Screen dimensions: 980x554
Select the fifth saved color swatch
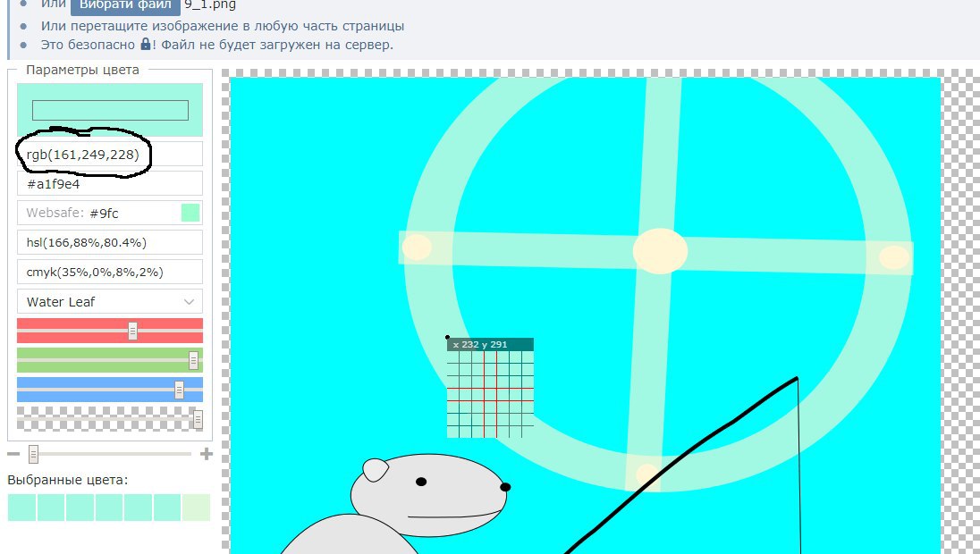pos(138,508)
